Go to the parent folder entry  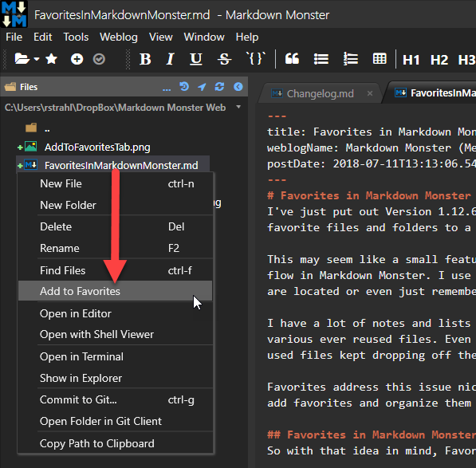click(x=37, y=128)
